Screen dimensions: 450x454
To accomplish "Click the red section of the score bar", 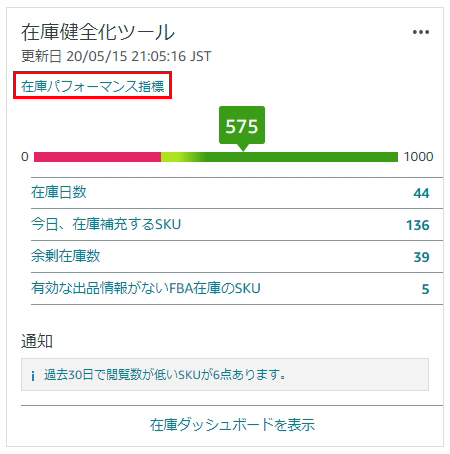I will coord(97,157).
